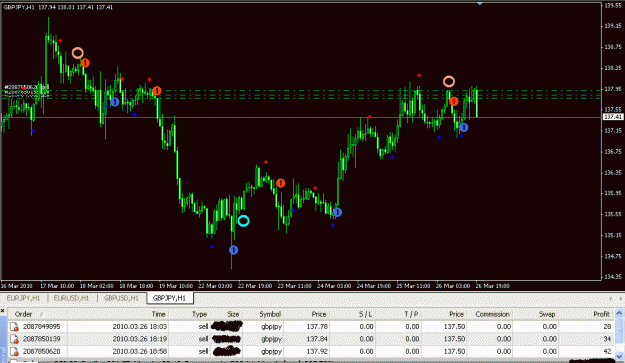The height and width of the screenshot is (363, 625).
Task: Click the open price 137.92
Action: 317,351
